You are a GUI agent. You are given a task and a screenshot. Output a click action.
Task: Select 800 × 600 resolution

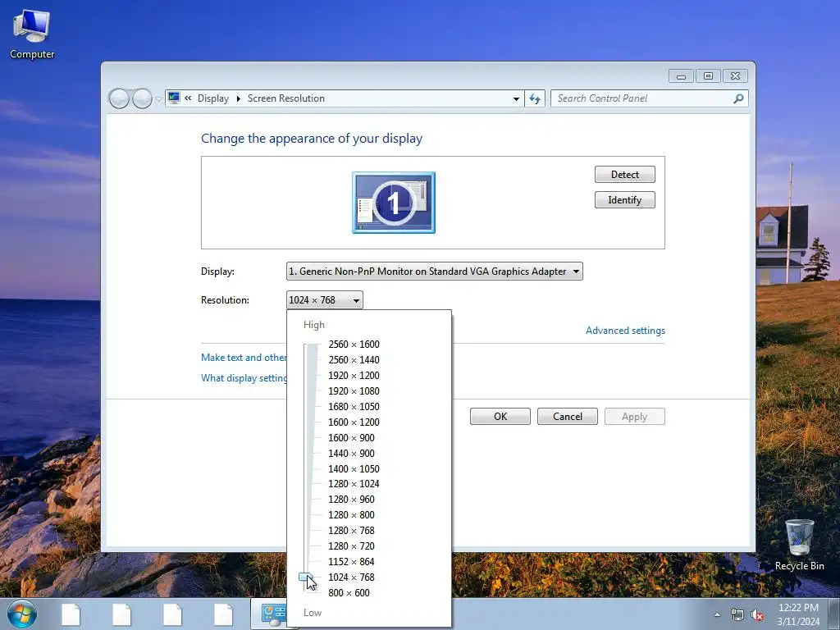[349, 592]
